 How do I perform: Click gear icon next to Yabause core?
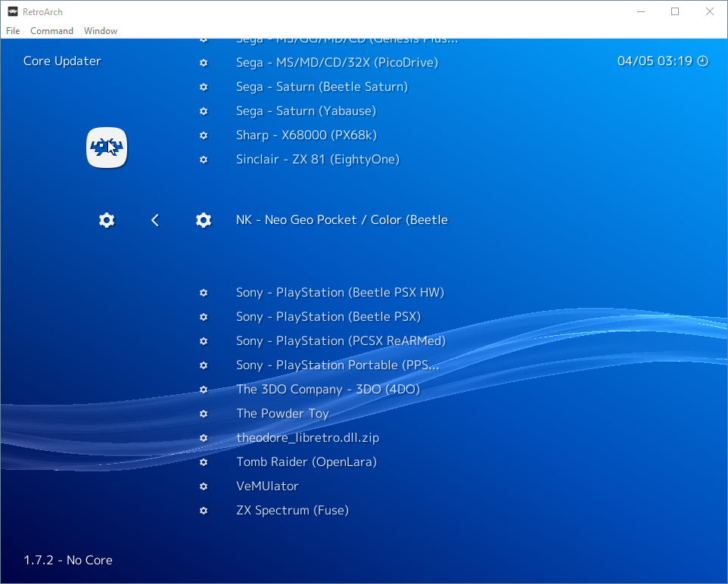tap(204, 111)
